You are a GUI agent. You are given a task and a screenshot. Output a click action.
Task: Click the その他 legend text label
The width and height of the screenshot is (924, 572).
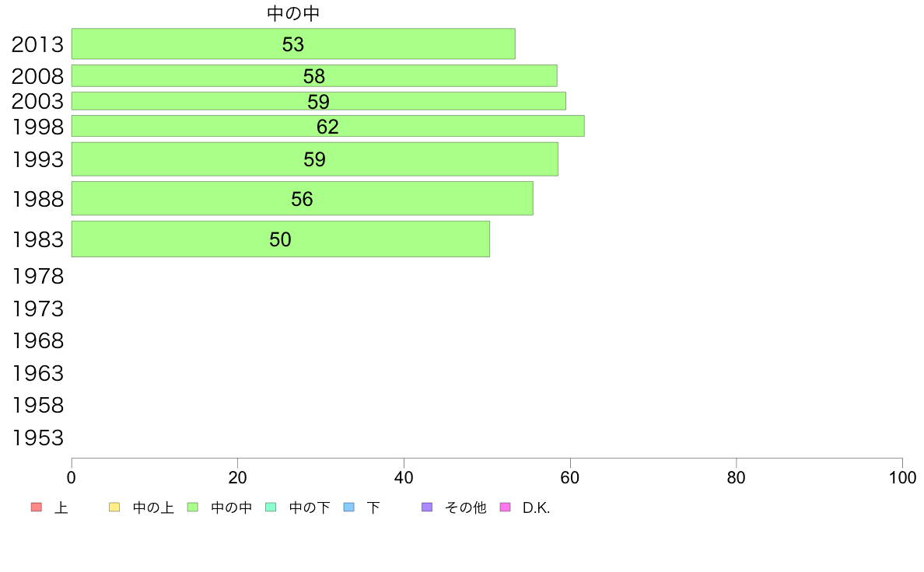466,507
